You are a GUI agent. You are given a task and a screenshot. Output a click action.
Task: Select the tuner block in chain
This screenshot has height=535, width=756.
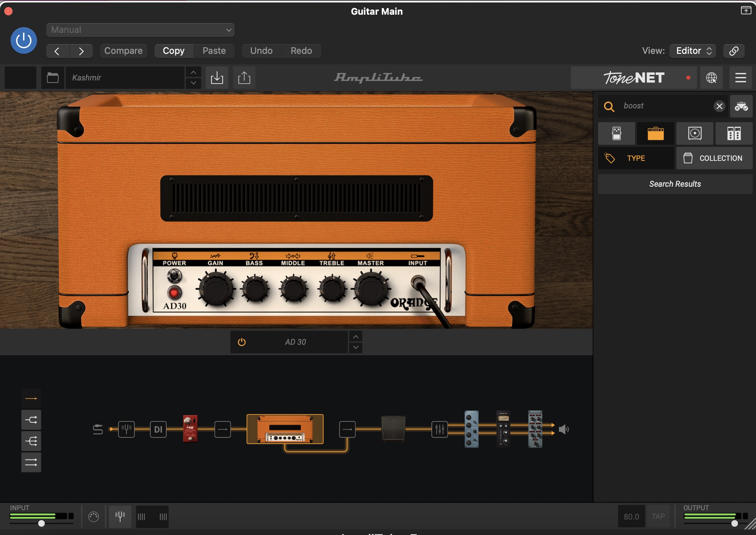[x=126, y=429]
